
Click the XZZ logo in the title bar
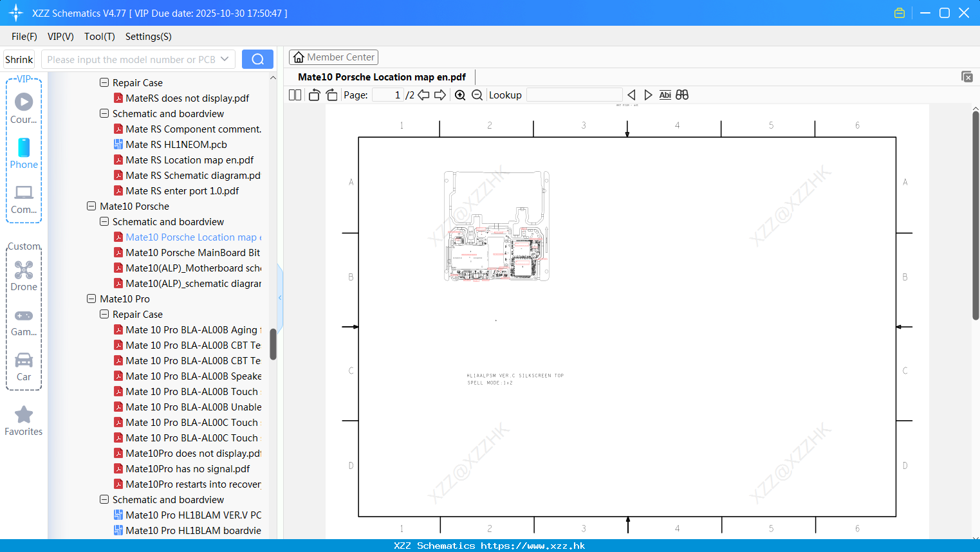15,13
